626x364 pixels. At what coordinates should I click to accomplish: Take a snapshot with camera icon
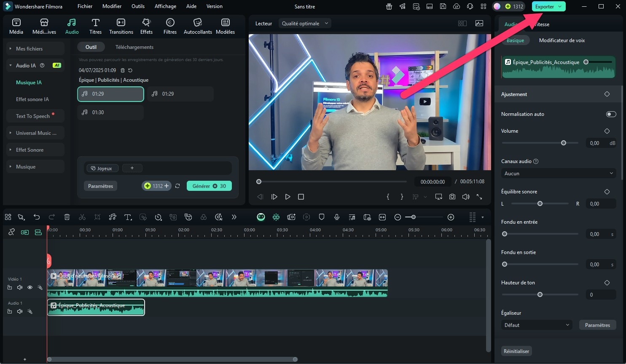coord(452,197)
